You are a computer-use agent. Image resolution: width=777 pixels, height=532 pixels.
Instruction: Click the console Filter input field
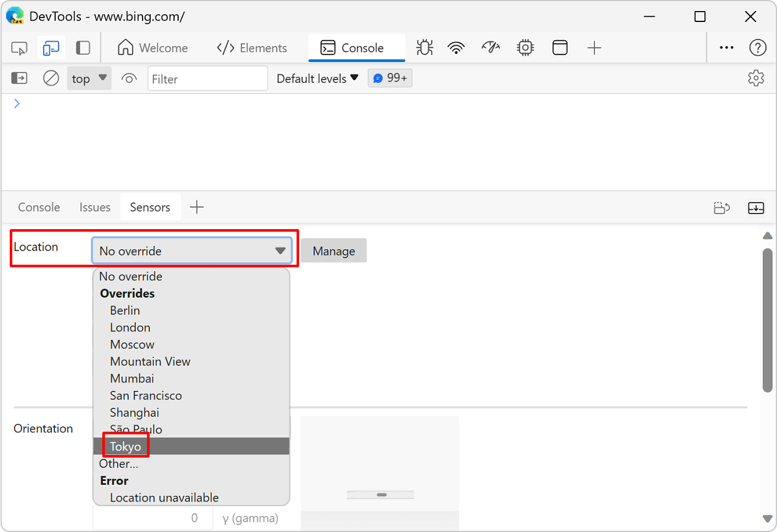[207, 78]
